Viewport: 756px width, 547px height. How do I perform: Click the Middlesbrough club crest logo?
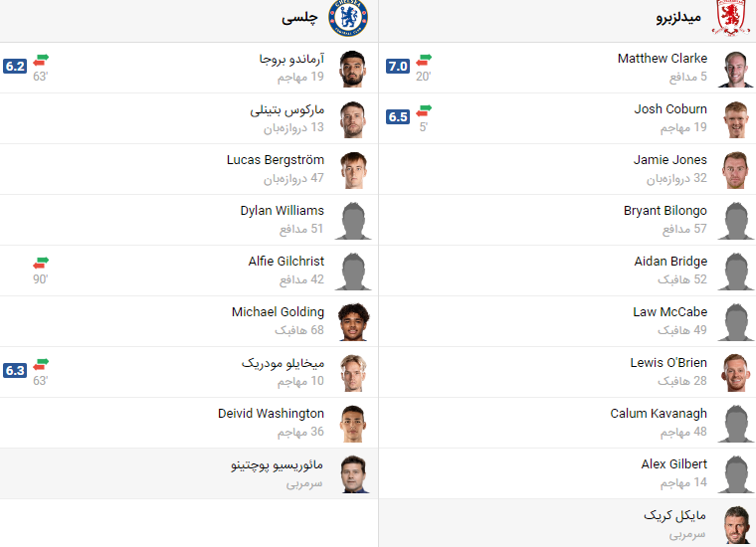[731, 18]
